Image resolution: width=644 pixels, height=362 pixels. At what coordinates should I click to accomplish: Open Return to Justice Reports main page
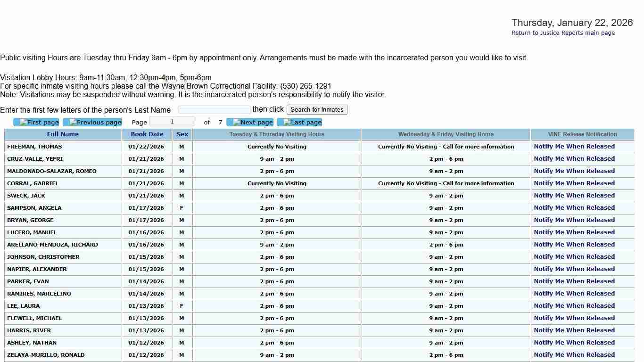click(563, 33)
